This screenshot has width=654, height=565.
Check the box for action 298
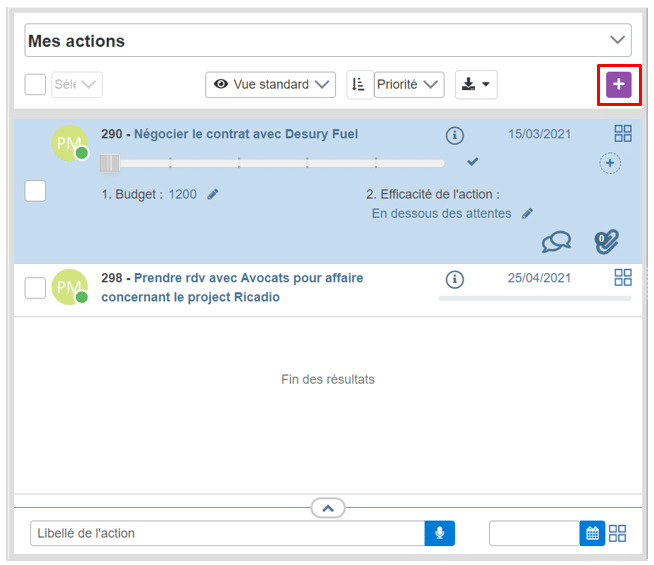pyautogui.click(x=35, y=288)
